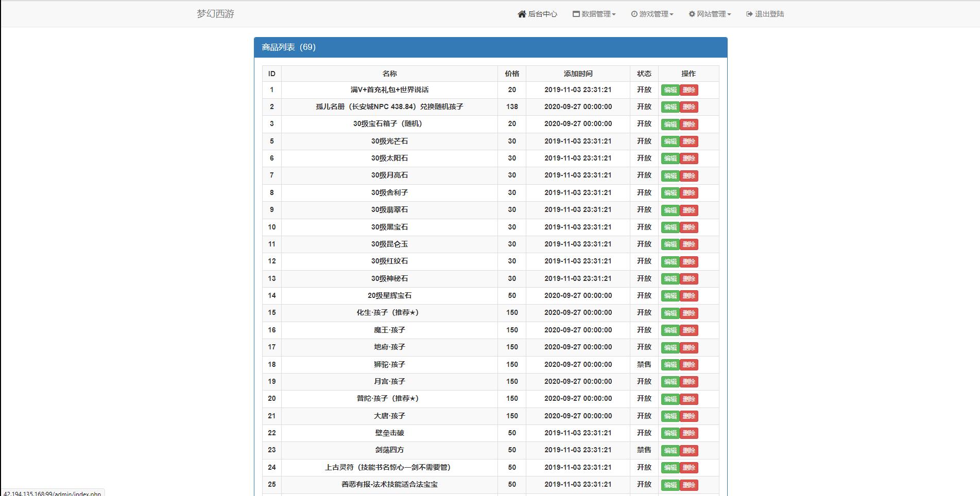The width and height of the screenshot is (980, 496).
Task: Open the 网站管理 dropdown menu
Action: click(711, 14)
